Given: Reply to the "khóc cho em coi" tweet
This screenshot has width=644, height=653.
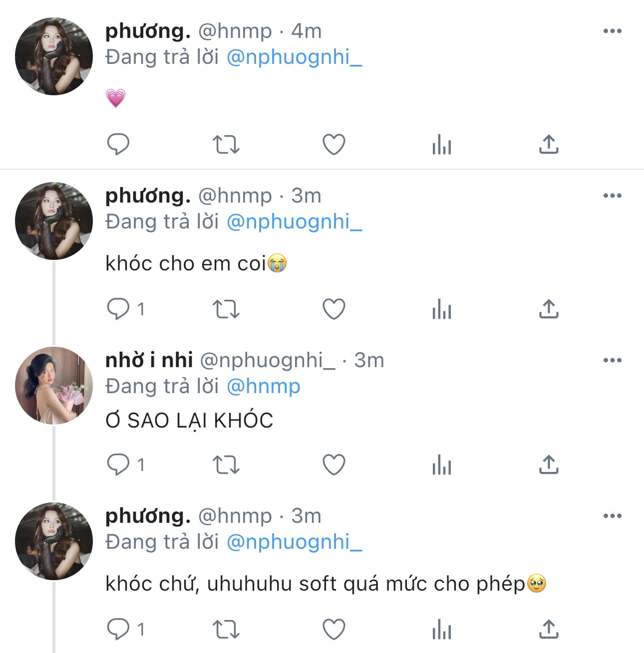Looking at the screenshot, I should (118, 309).
